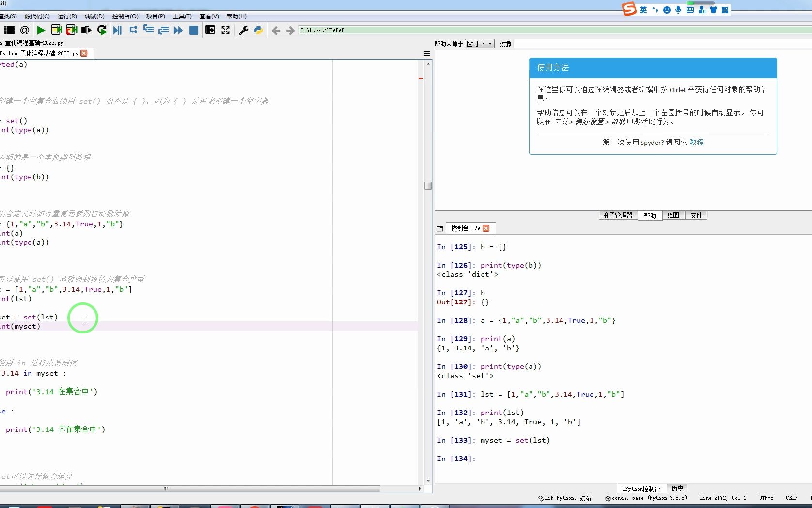Click the Line 2172, Col 1 status entry
This screenshot has height=508, width=812.
(x=722, y=498)
